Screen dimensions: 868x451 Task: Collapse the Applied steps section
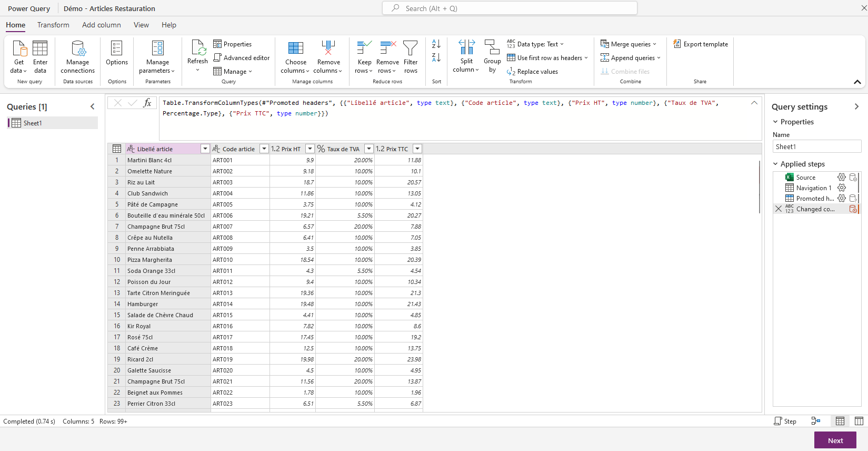(775, 164)
